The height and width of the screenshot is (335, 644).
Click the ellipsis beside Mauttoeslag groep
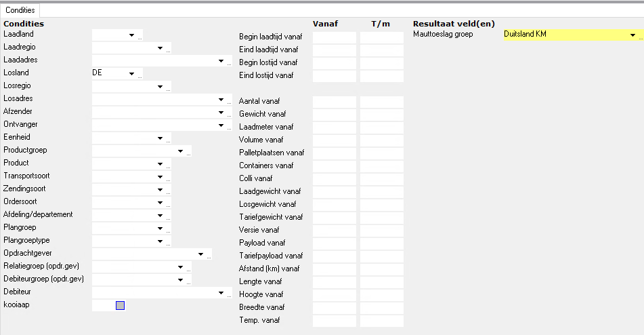[x=641, y=37]
